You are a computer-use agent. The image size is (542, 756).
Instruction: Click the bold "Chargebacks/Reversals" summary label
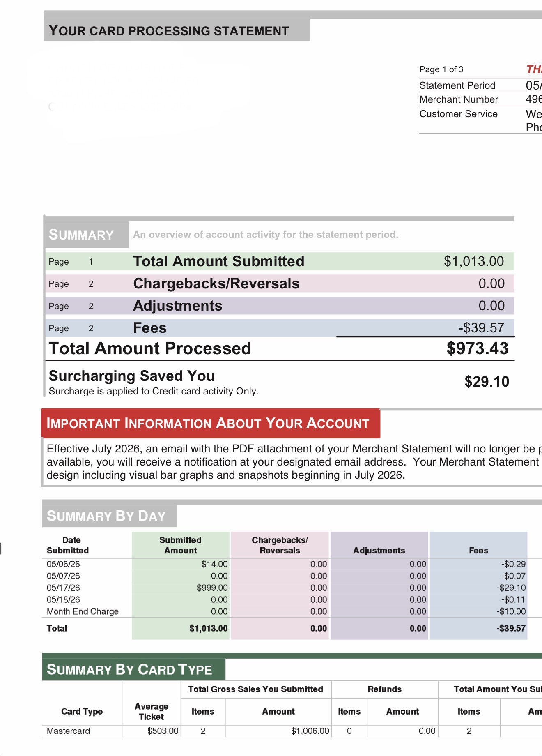click(216, 283)
